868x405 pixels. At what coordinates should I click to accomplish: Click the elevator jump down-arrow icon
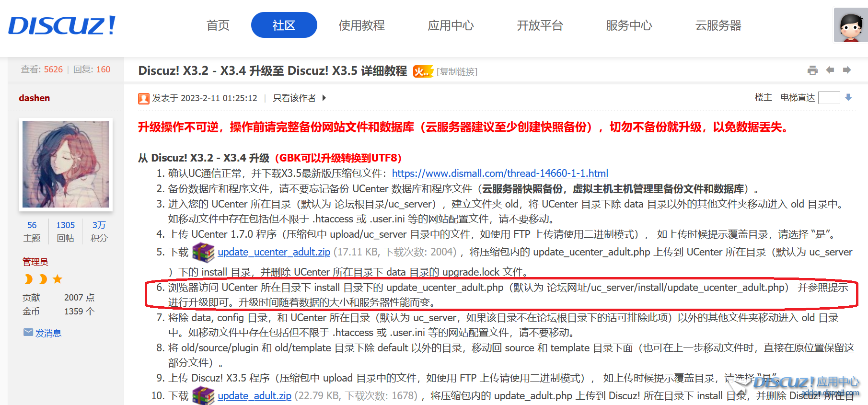[x=848, y=97]
